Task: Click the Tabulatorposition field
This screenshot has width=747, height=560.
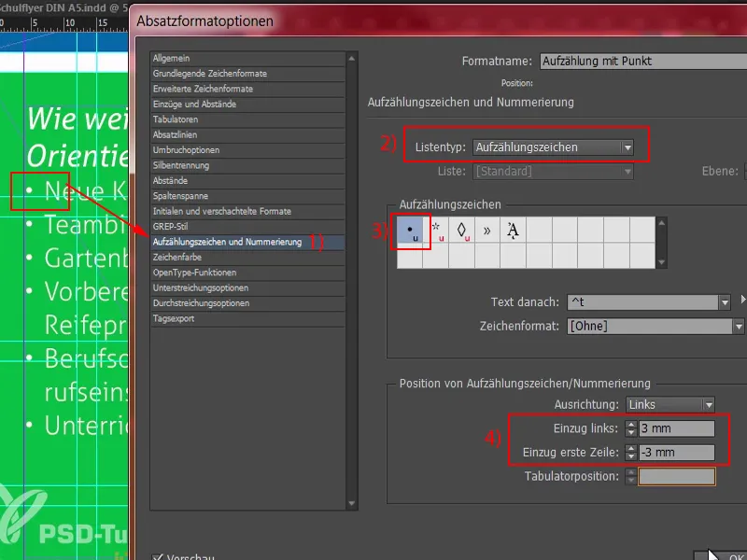Action: tap(676, 476)
